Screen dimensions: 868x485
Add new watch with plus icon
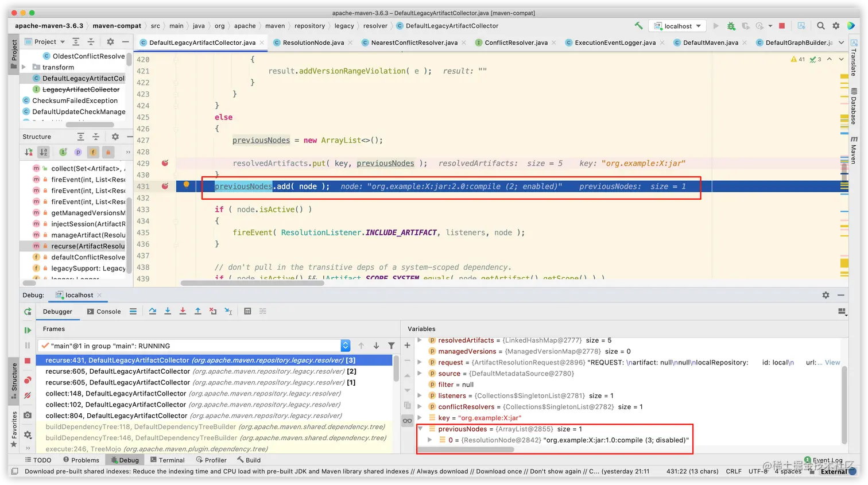point(407,345)
